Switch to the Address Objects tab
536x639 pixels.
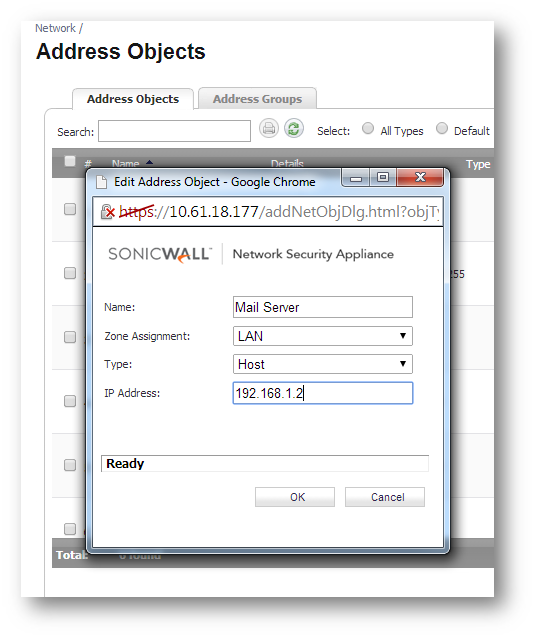tap(133, 99)
